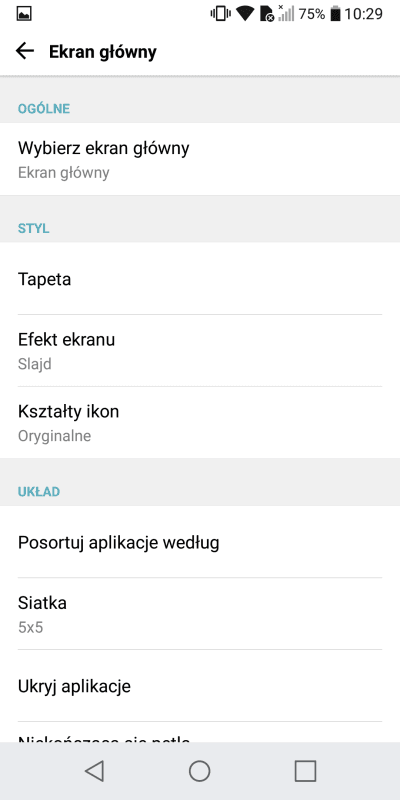The height and width of the screenshot is (800, 400).
Task: Open Siatka grid size setting
Action: pos(200,614)
